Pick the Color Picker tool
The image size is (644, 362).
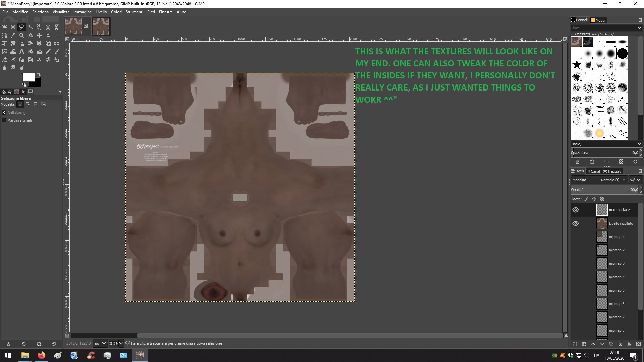13,35
